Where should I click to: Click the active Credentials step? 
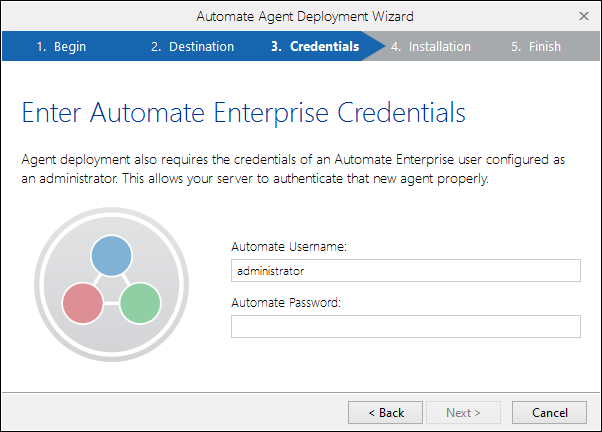click(x=314, y=47)
